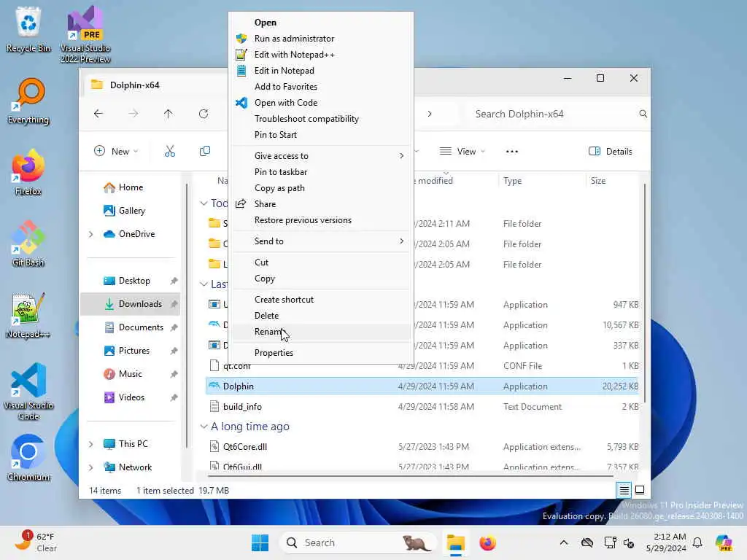Viewport: 747px width, 560px height.
Task: Open Gallery in navigation pane
Action: [130, 211]
